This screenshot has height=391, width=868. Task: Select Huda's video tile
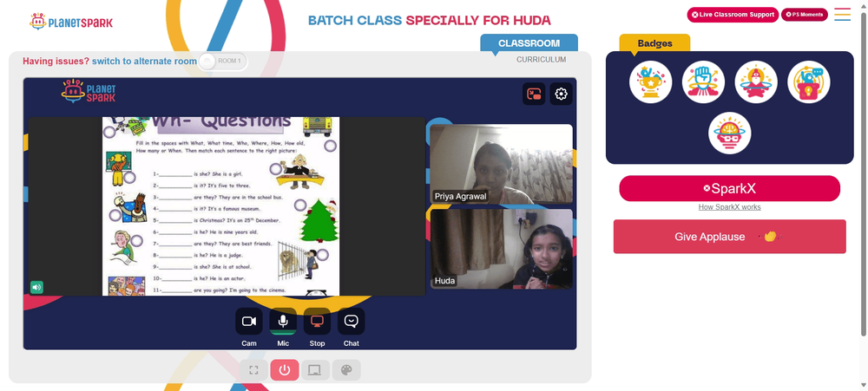(x=502, y=249)
